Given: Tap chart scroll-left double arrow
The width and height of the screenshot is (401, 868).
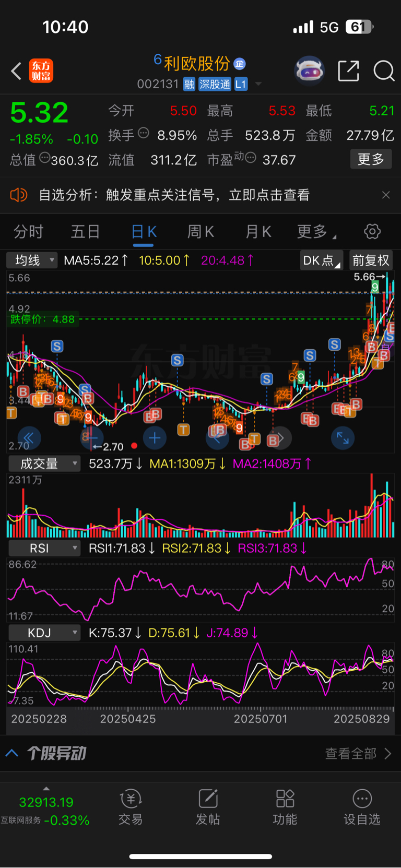Looking at the screenshot, I should coord(29,438).
